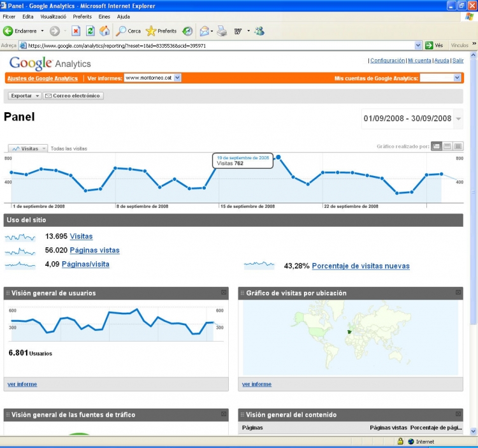478x448 pixels.
Task: Click the page icon in address bar
Action: click(23, 46)
